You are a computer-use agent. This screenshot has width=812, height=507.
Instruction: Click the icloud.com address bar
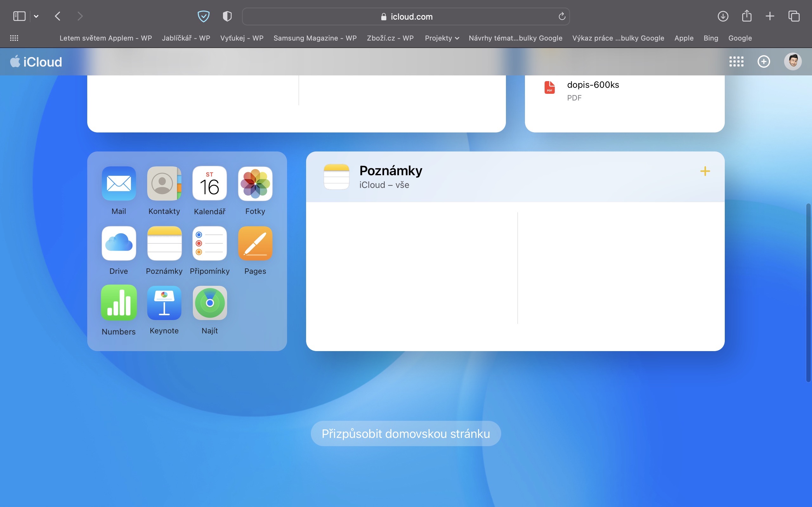point(406,16)
